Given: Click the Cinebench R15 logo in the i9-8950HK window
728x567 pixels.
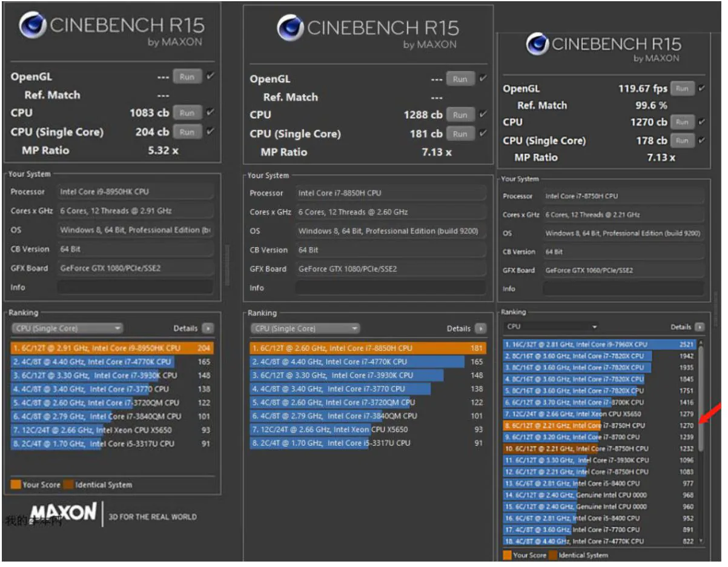Looking at the screenshot, I should tap(33, 26).
